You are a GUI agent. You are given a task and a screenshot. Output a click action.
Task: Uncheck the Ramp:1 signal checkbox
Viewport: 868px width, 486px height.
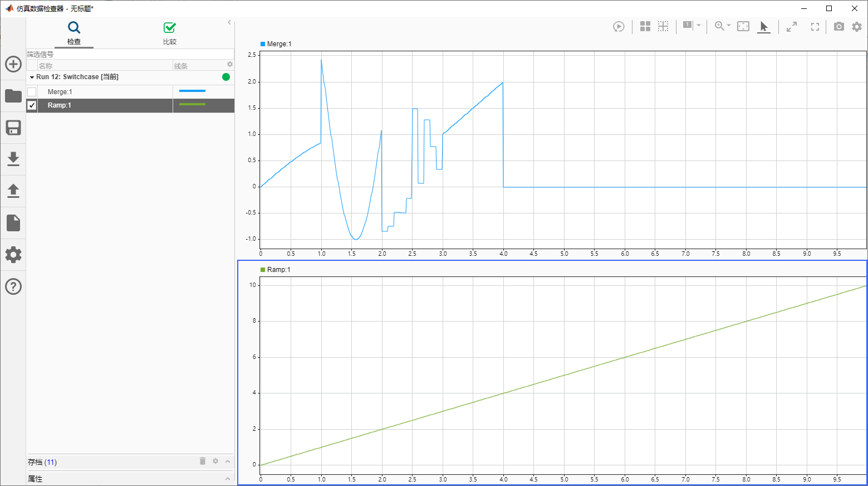(32, 105)
